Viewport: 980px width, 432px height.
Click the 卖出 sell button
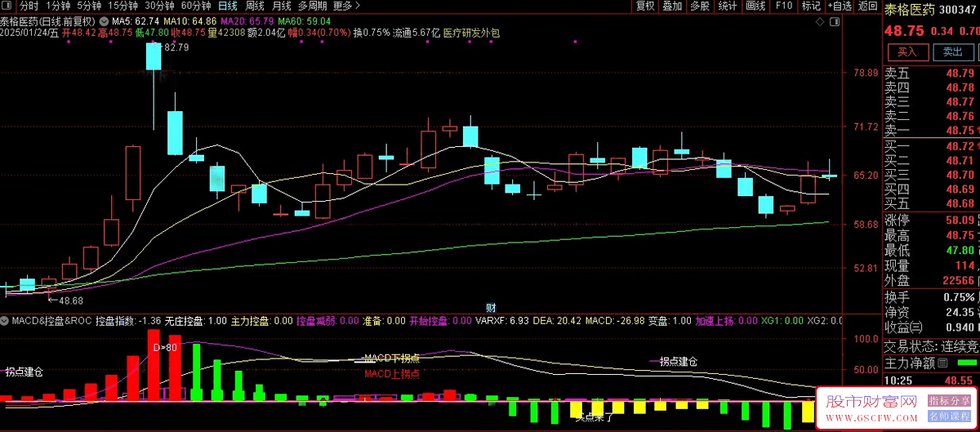point(952,51)
